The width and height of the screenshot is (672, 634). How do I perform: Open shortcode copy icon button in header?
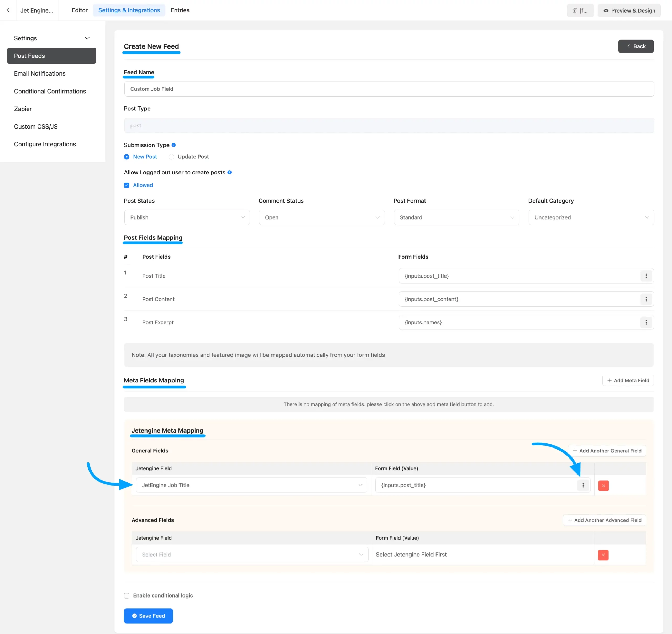tap(580, 10)
